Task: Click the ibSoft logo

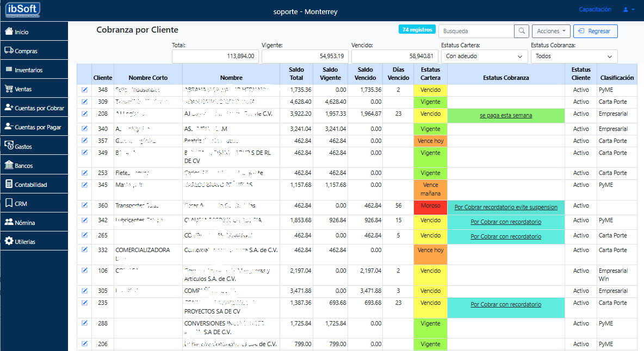Action: click(23, 10)
